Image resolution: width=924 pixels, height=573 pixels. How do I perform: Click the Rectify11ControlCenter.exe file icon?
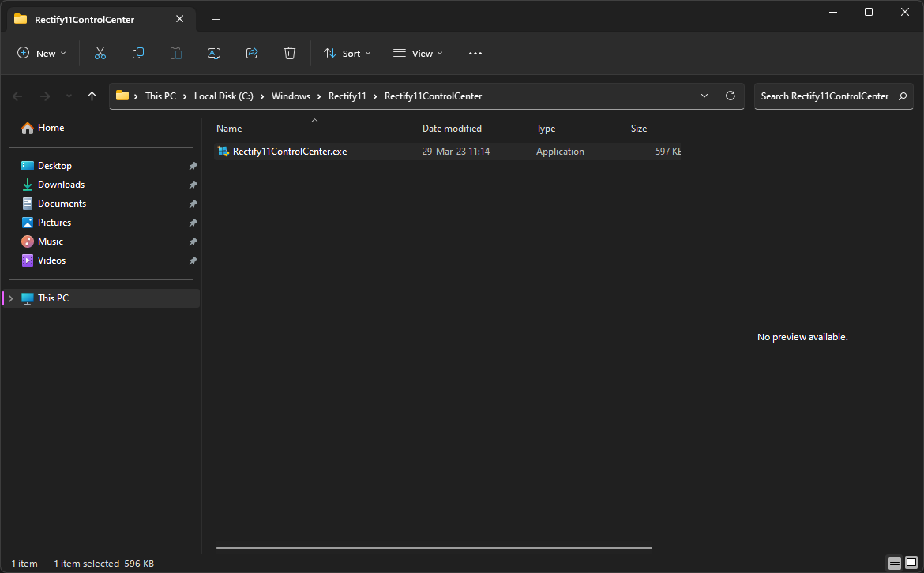[223, 152]
